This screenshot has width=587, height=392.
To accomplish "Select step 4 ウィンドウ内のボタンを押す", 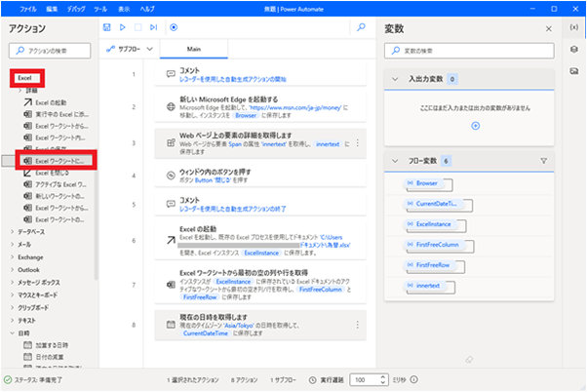I will tap(260, 176).
